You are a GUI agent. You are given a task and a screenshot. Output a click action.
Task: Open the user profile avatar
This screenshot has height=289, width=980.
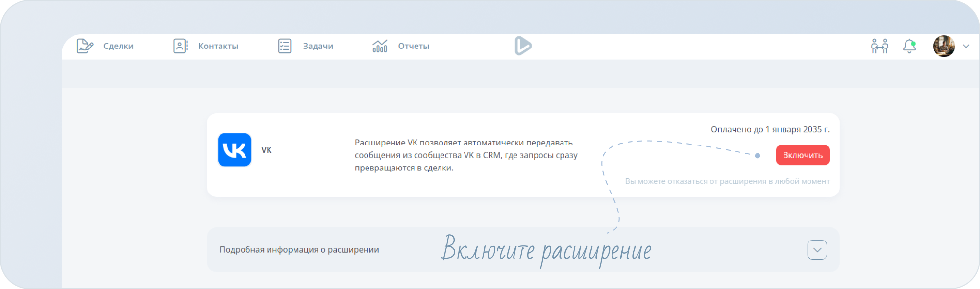(944, 46)
